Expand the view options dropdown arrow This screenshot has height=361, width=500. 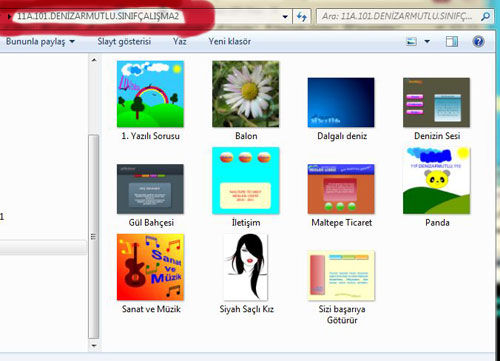[x=427, y=42]
